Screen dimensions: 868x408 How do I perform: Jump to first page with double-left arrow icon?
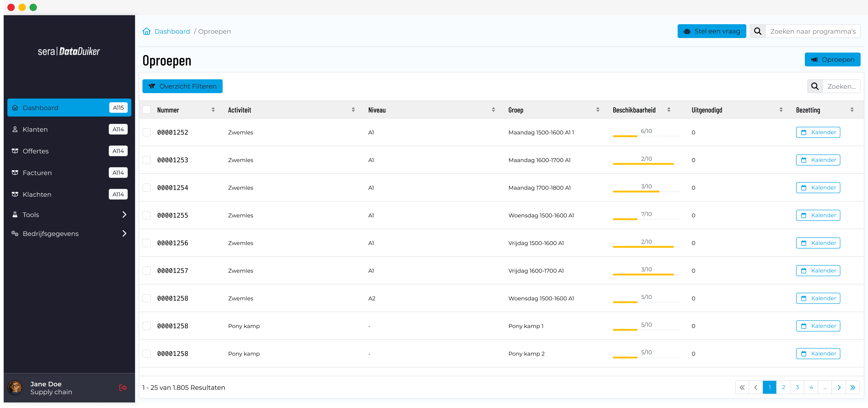point(742,387)
